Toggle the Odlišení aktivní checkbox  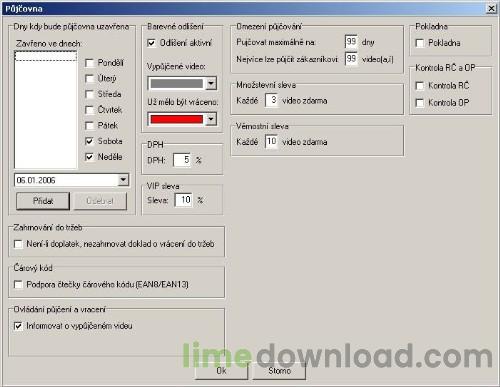point(151,43)
